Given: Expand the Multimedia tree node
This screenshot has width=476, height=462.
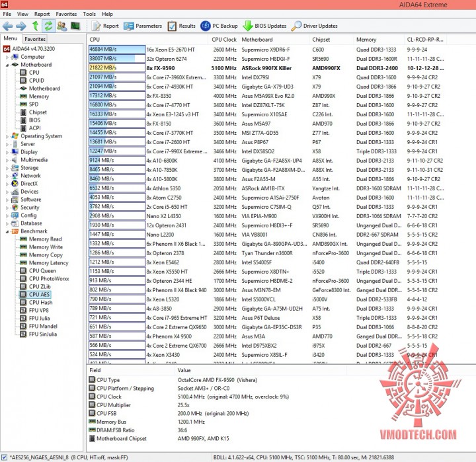Looking at the screenshot, I should click(7, 160).
